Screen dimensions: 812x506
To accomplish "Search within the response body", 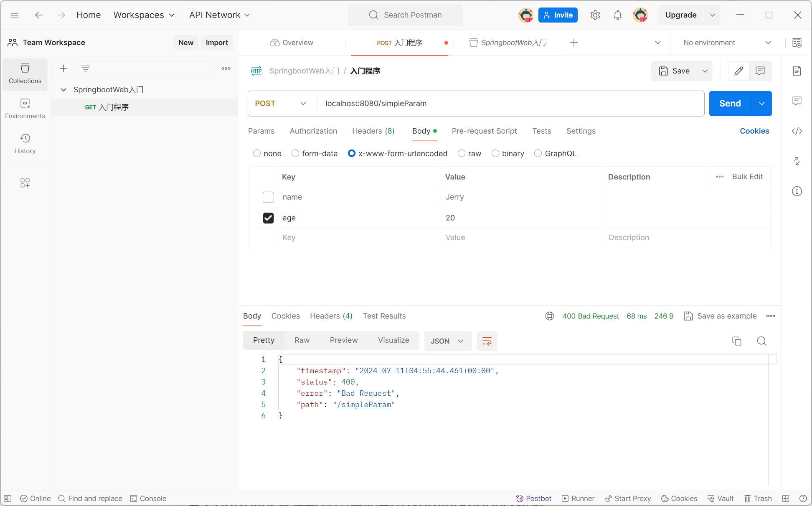I will 762,341.
